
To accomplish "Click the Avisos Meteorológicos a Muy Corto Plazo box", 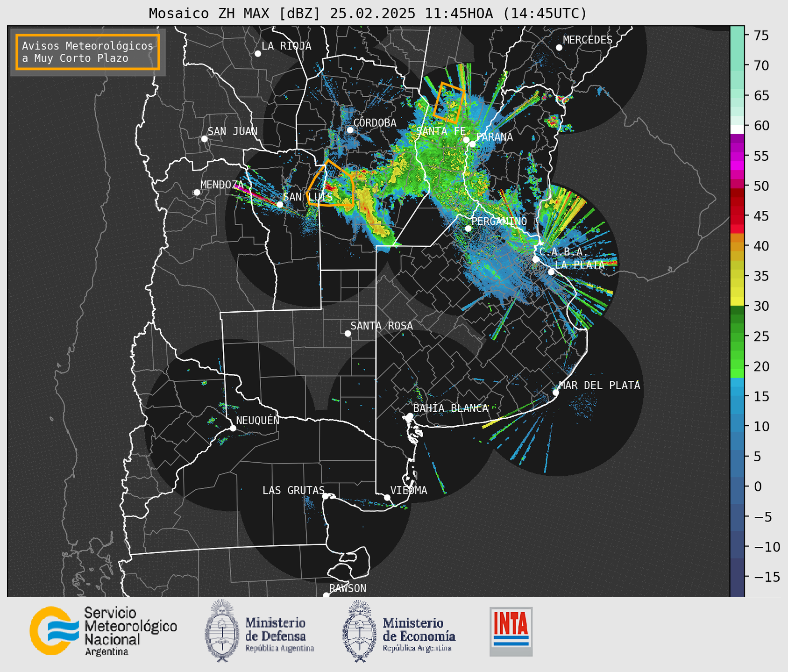I will coord(88,52).
